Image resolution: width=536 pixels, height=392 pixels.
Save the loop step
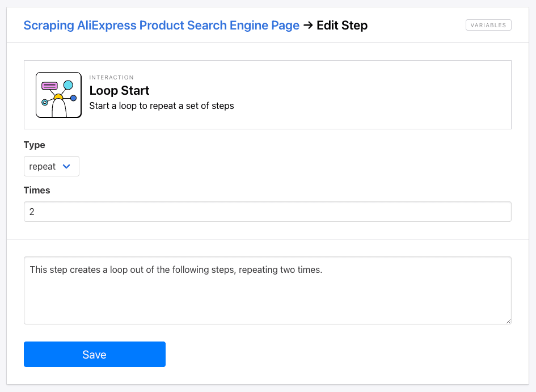coord(94,354)
